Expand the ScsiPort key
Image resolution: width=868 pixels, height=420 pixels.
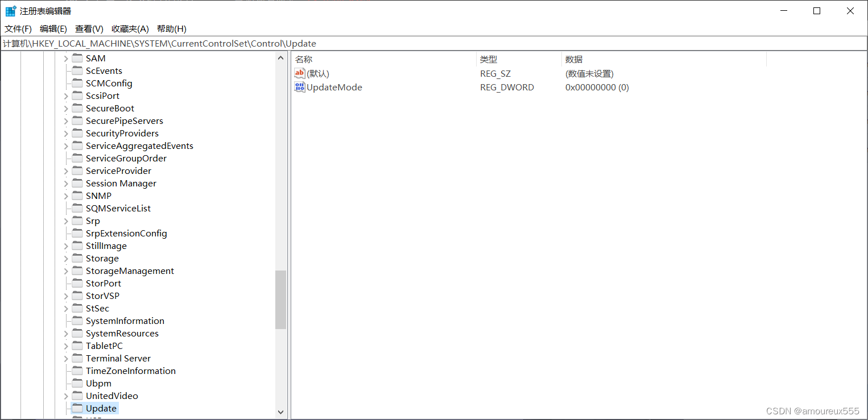tap(65, 96)
